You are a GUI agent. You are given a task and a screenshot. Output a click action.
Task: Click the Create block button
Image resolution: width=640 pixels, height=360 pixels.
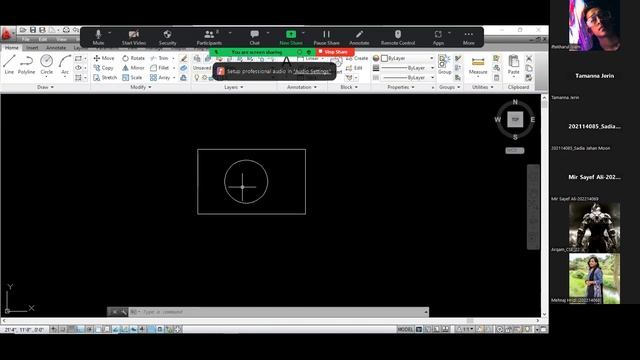(356, 58)
